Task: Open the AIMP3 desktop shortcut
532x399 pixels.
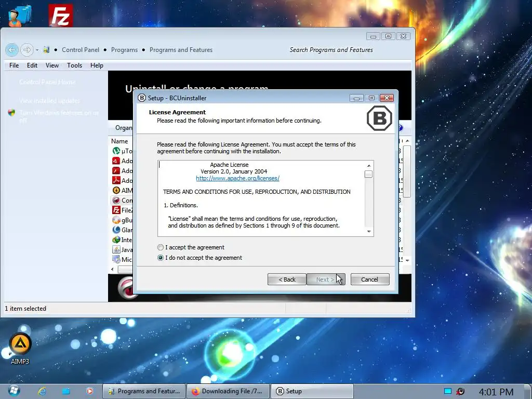Action: tap(20, 349)
